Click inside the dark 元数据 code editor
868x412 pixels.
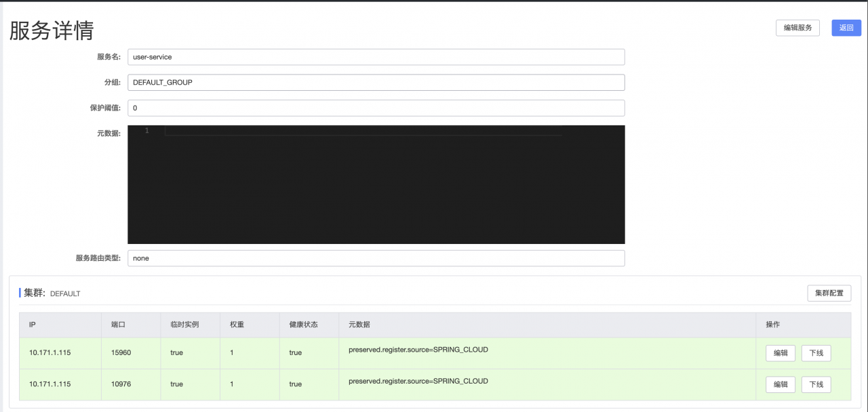pyautogui.click(x=376, y=183)
